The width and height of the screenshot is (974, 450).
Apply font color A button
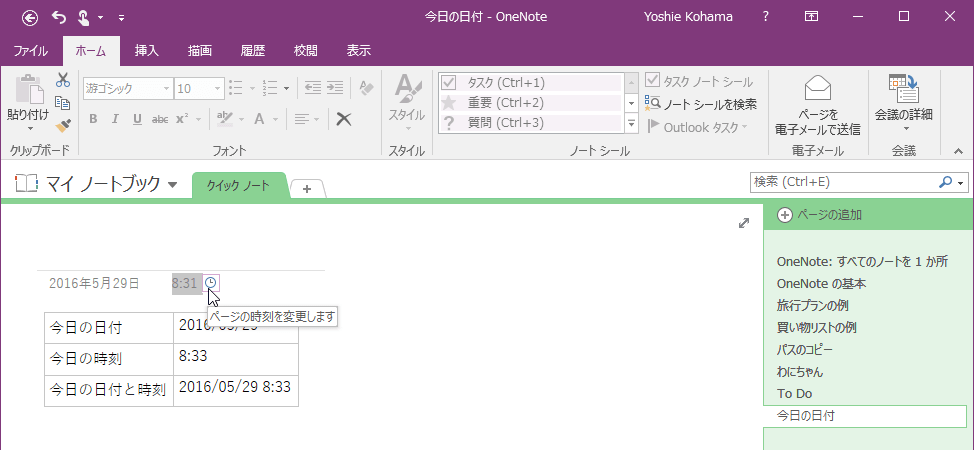(259, 119)
